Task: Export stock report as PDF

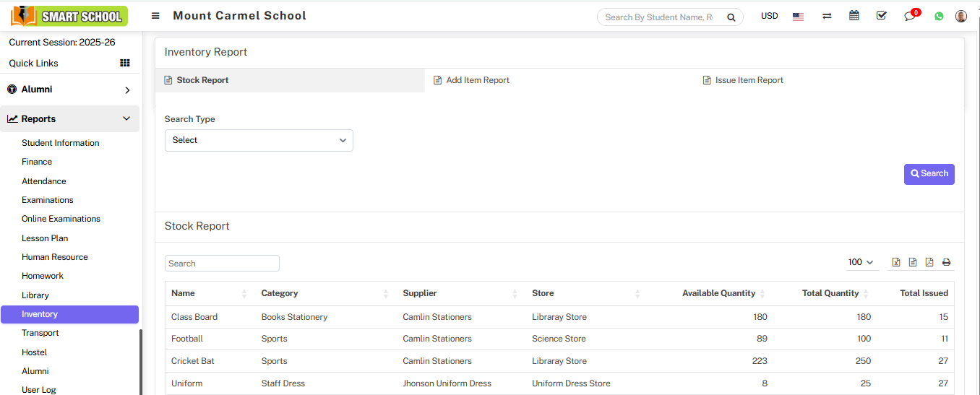Action: [929, 262]
